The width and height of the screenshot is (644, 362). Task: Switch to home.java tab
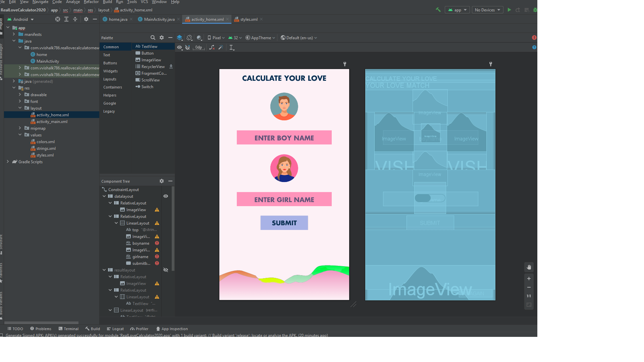[x=118, y=19]
